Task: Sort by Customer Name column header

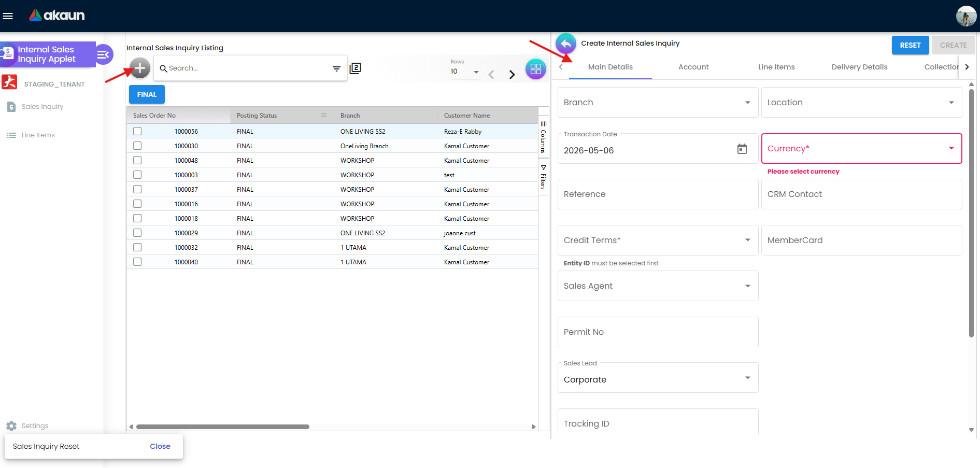Action: [x=467, y=116]
